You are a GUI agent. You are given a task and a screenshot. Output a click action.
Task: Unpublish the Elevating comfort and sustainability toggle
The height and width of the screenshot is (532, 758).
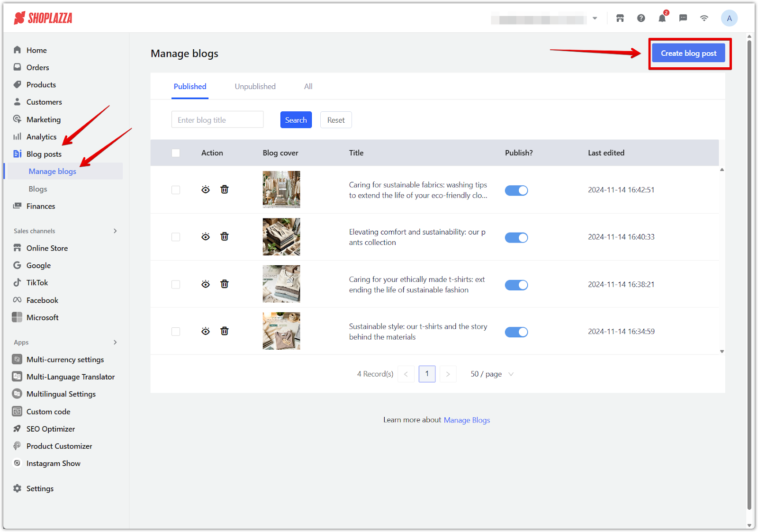click(x=516, y=237)
